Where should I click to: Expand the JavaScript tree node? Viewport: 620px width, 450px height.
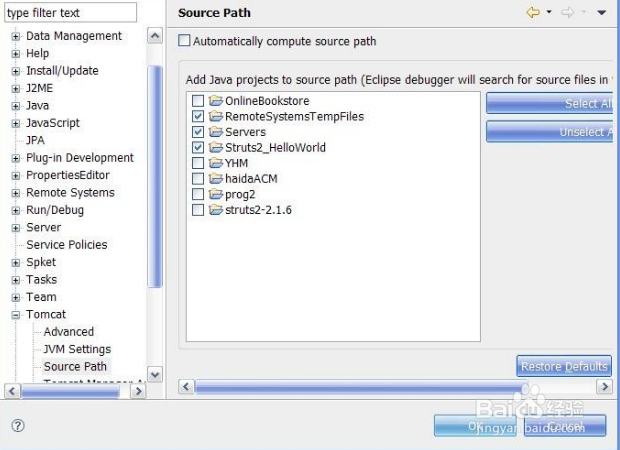(x=15, y=123)
